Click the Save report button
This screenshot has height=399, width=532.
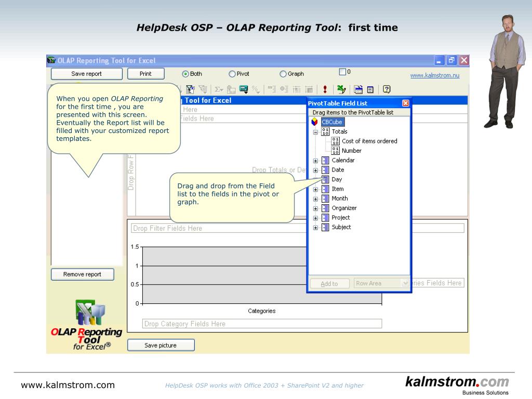coord(87,74)
